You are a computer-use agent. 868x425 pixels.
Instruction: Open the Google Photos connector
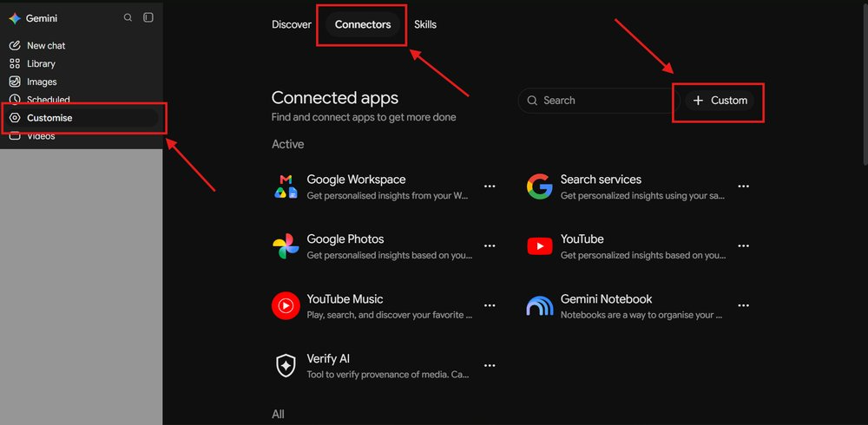point(345,239)
